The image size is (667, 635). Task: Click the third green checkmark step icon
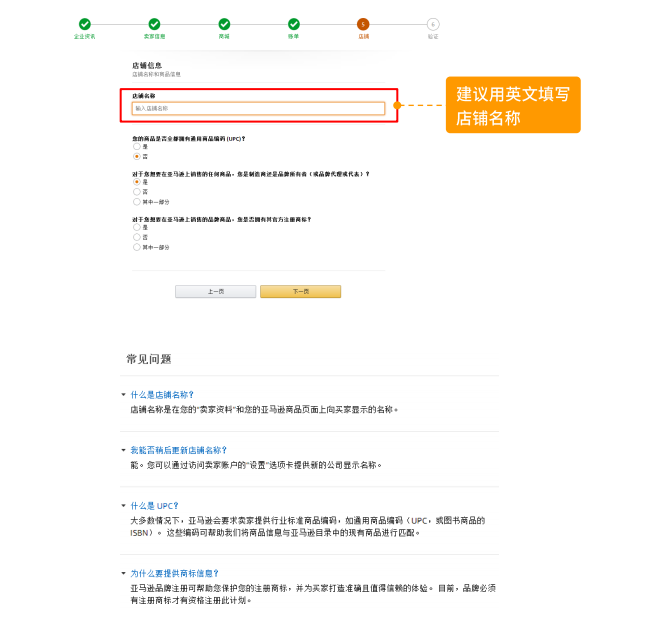224,24
